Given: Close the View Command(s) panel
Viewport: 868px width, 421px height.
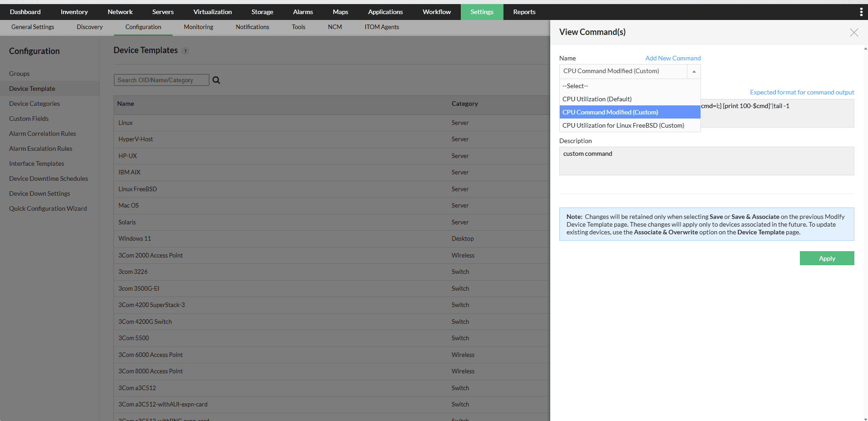Looking at the screenshot, I should 853,33.
